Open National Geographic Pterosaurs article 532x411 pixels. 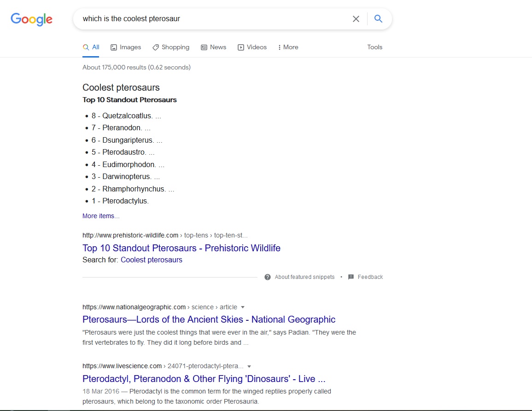tap(209, 319)
